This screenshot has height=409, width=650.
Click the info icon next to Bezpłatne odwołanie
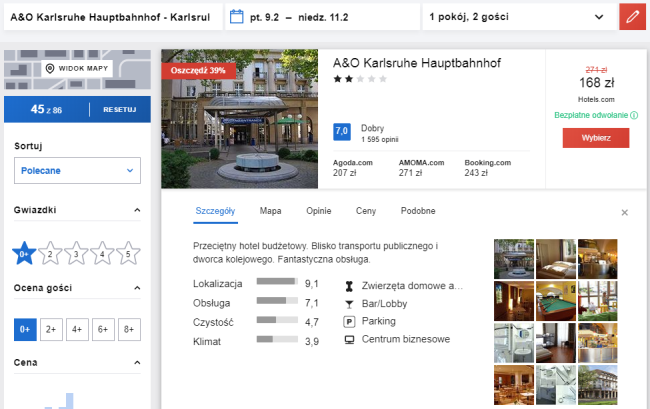[x=634, y=115]
